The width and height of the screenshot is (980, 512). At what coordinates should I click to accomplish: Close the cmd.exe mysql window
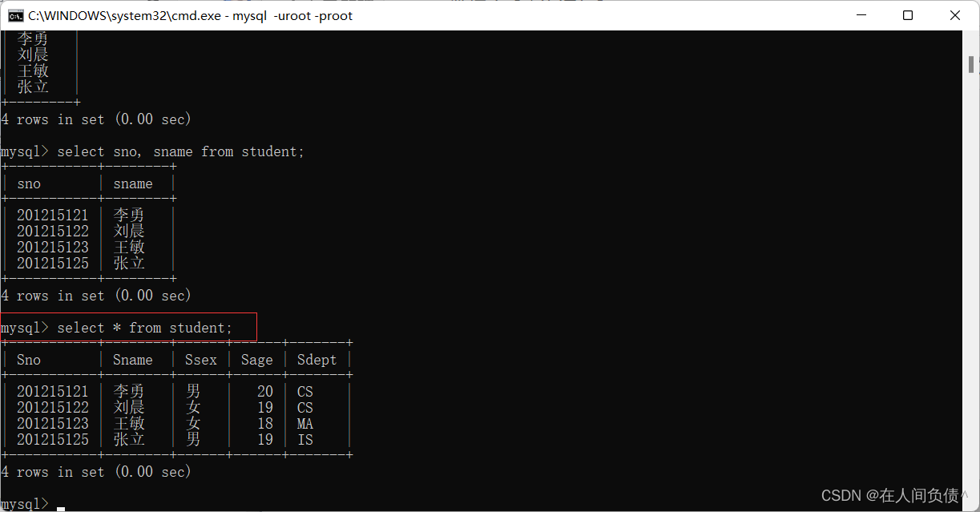(955, 15)
